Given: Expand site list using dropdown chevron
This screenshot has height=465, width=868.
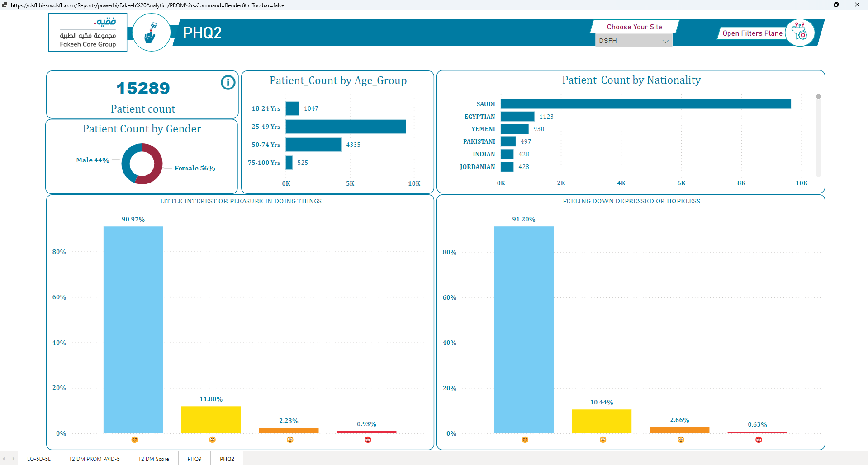Looking at the screenshot, I should coord(665,41).
